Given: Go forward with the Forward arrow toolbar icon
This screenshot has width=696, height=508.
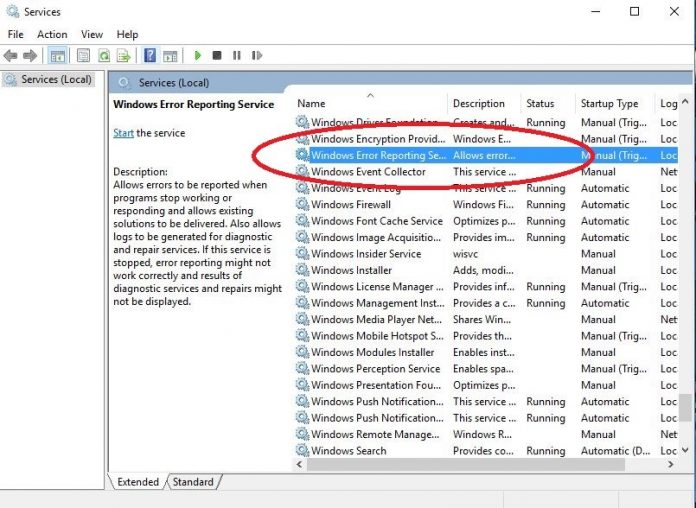Looking at the screenshot, I should point(30,56).
